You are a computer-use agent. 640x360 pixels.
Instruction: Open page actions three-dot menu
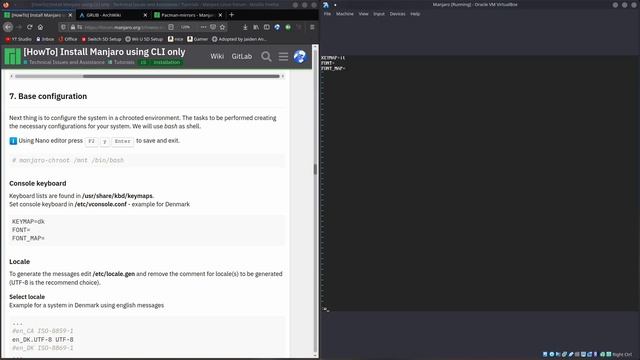203,27
